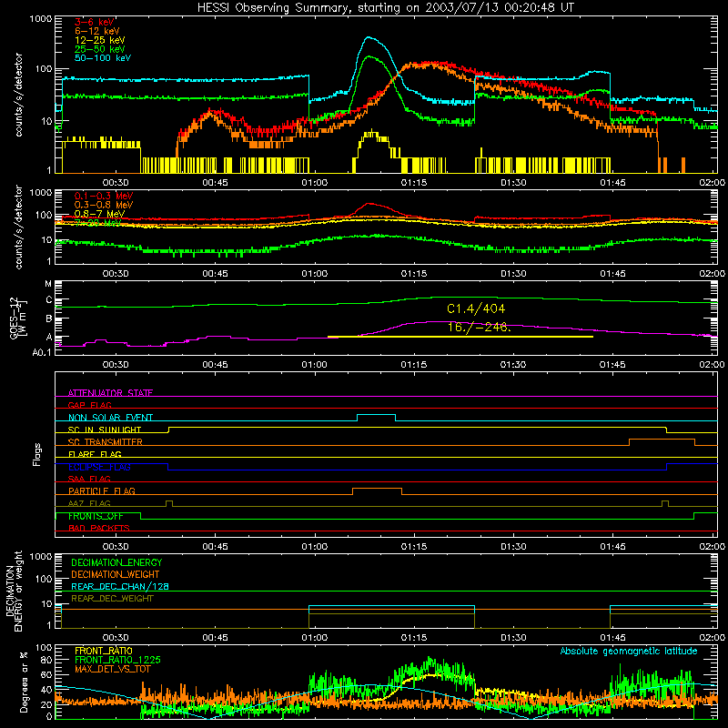Click the 01:15 time label under GOES panel
This screenshot has height=728, width=728.
click(x=414, y=365)
